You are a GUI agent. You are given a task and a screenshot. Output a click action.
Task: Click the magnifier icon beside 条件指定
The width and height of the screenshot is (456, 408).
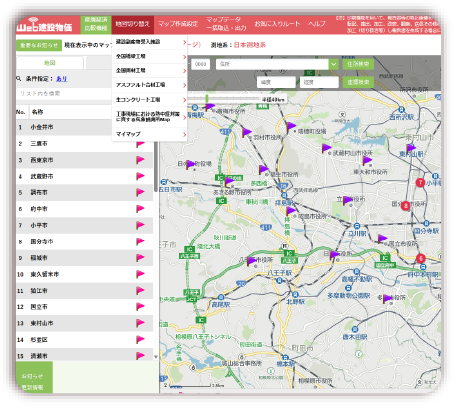(19, 79)
